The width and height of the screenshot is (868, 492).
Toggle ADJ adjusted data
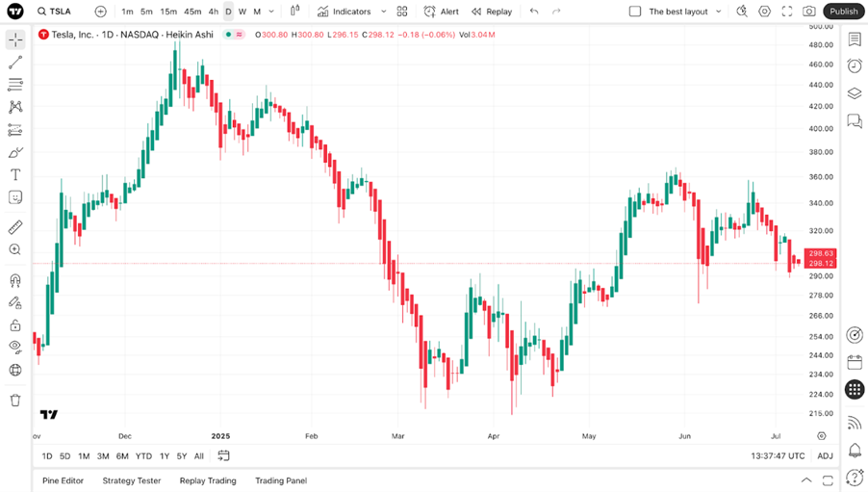(x=825, y=456)
